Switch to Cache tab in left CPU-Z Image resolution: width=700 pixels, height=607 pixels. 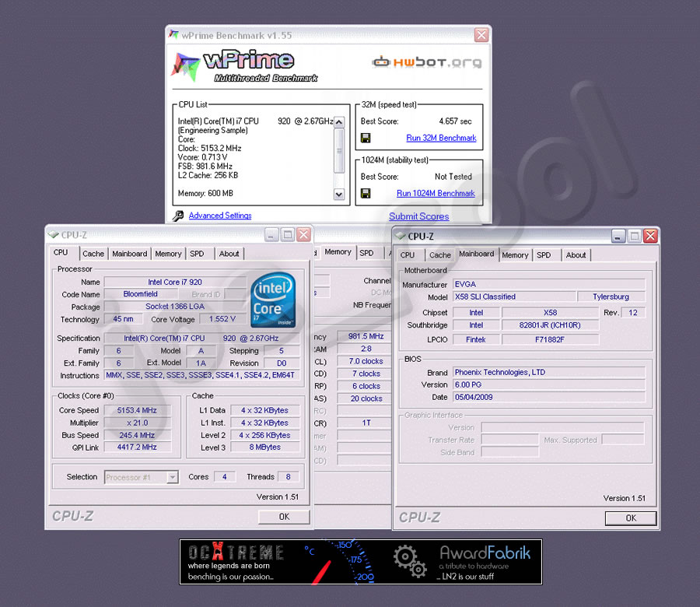click(93, 254)
